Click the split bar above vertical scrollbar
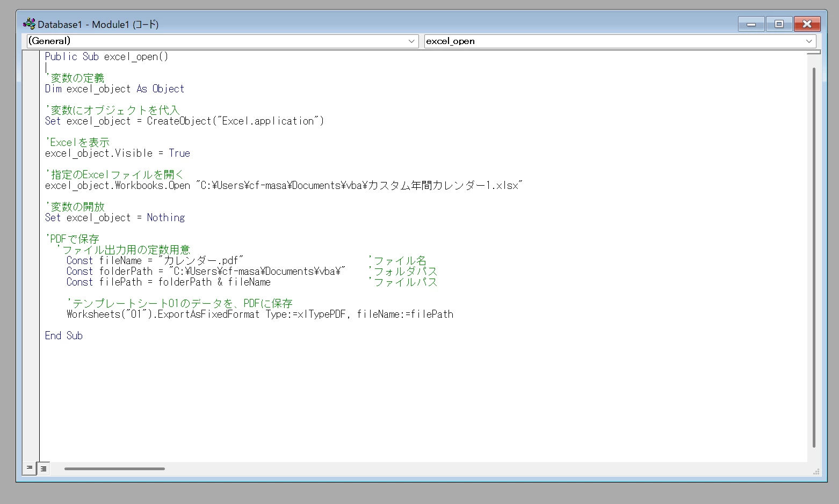 click(x=814, y=53)
